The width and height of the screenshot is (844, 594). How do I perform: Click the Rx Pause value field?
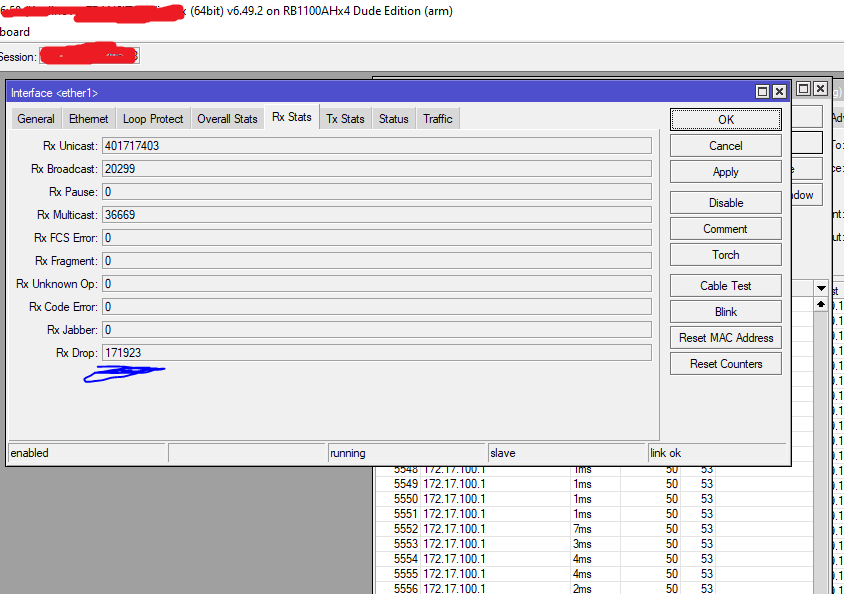(x=377, y=192)
